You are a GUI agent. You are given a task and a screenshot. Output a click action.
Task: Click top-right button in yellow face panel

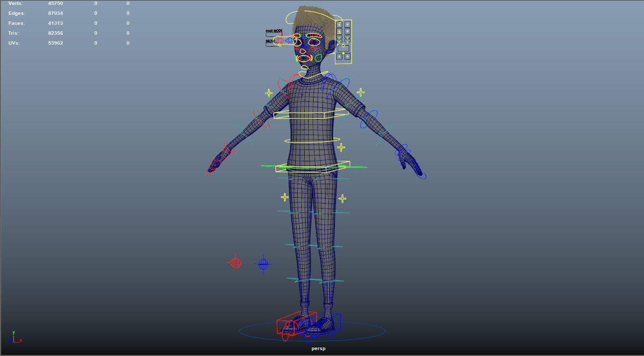[x=347, y=24]
